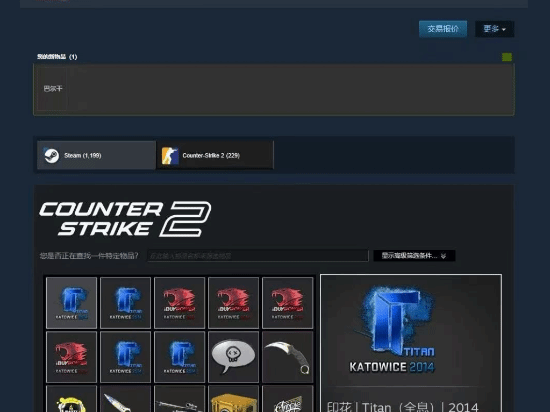550x412 pixels.
Task: Select the Titan sticker beside the highlighted one
Action: (x=126, y=303)
